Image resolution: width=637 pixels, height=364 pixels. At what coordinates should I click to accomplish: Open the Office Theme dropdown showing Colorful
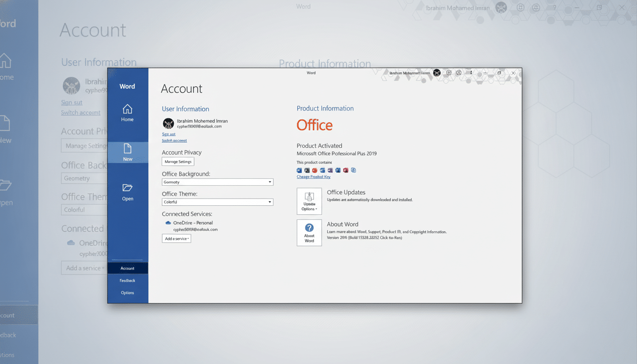pos(217,202)
